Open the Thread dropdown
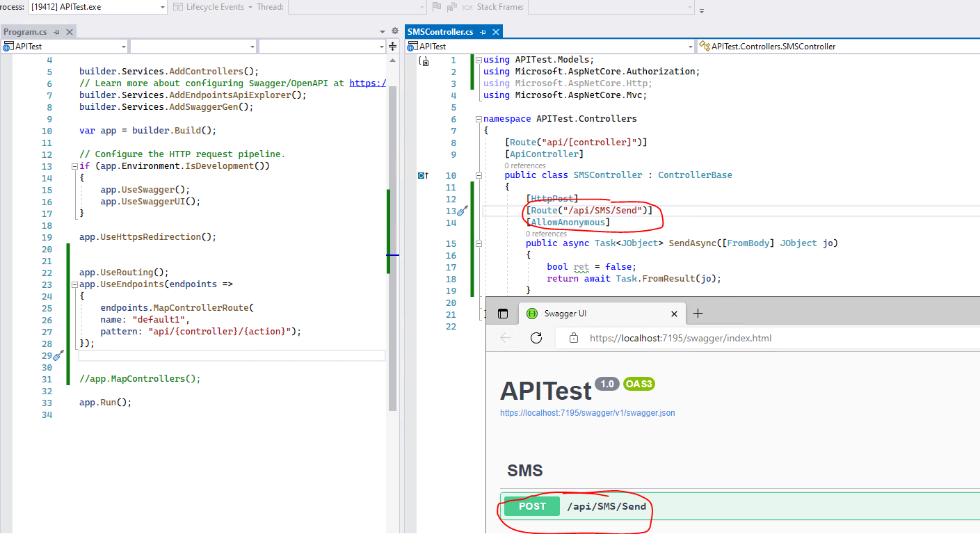Image resolution: width=980 pixels, height=534 pixels. [357, 7]
